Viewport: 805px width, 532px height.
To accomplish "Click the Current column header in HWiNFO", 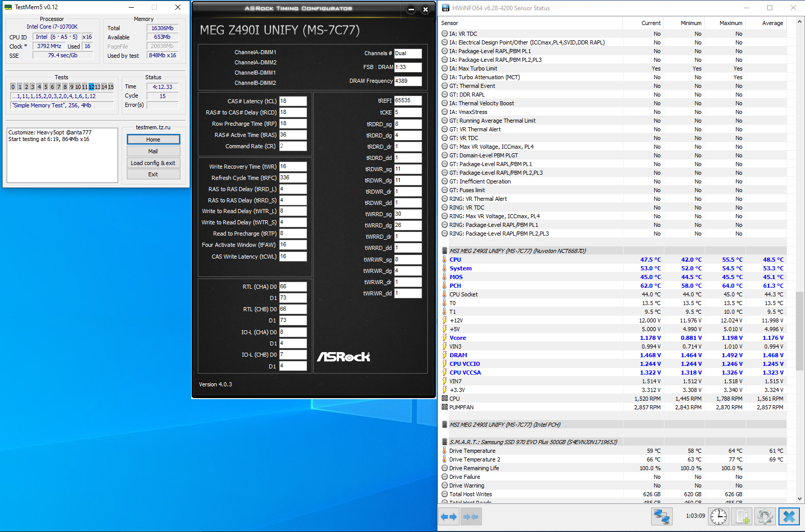I will pos(643,23).
